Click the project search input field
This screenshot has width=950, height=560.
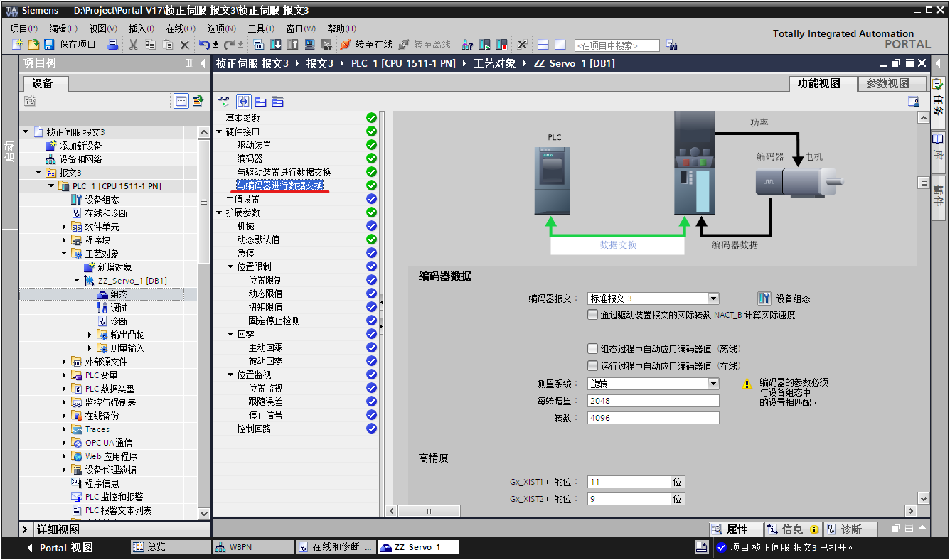click(x=617, y=45)
